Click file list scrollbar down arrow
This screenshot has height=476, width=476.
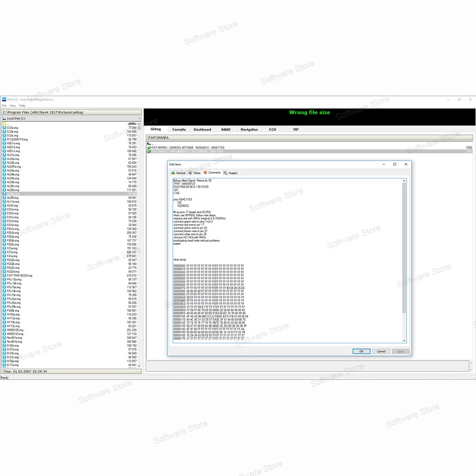139,366
